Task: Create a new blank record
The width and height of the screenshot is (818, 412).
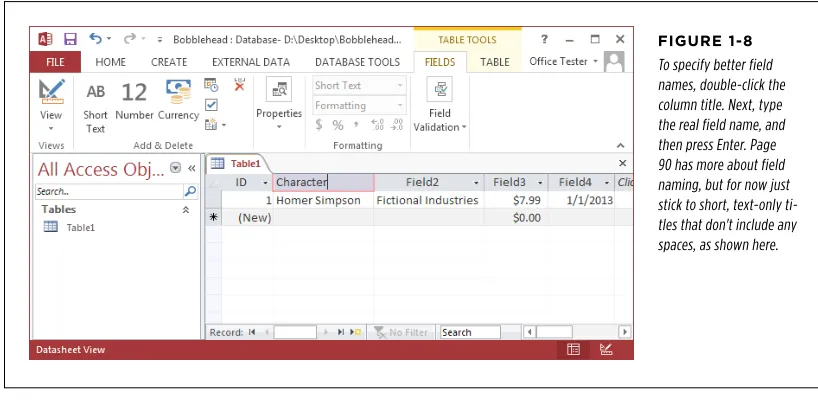Action: coord(355,332)
